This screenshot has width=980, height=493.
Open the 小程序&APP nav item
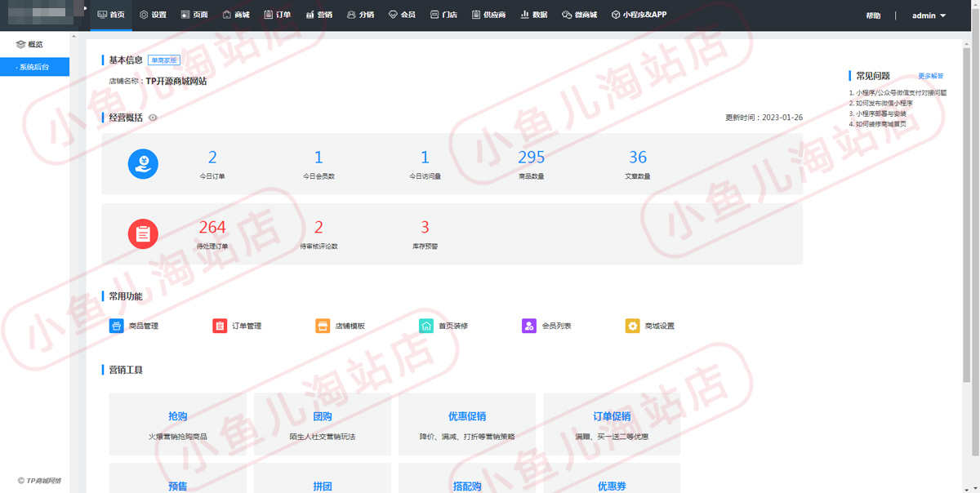coord(639,15)
